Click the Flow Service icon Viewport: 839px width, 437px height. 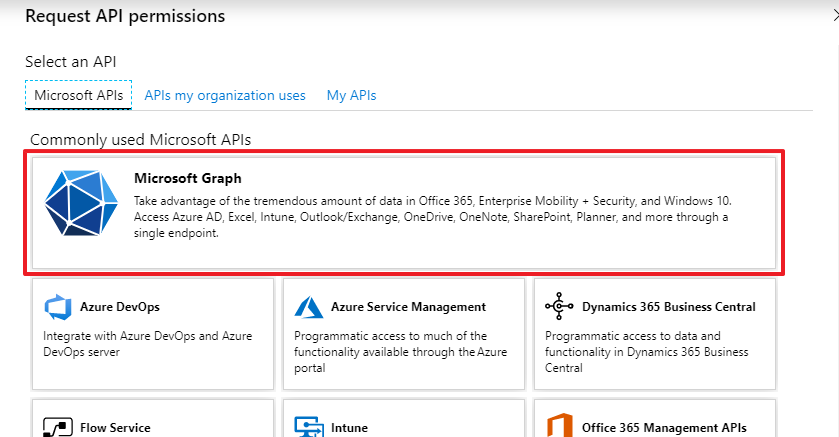[59, 427]
